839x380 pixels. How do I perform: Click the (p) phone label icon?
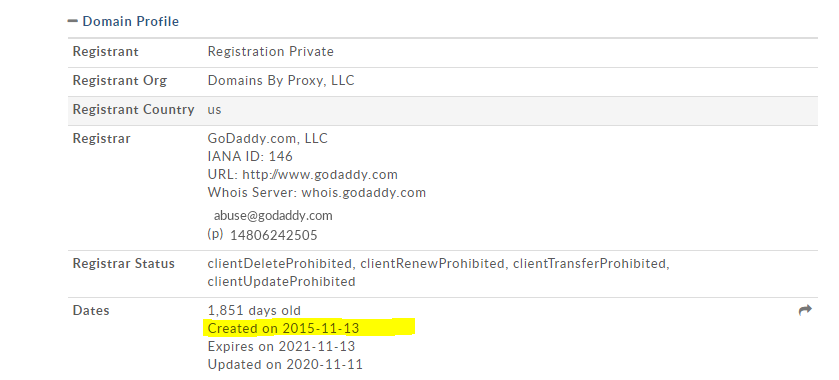click(215, 234)
